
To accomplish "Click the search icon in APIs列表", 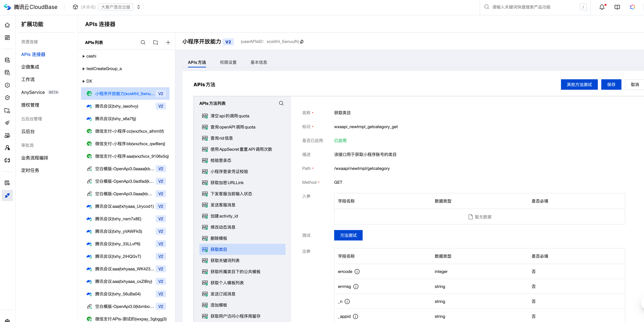I will point(143,43).
